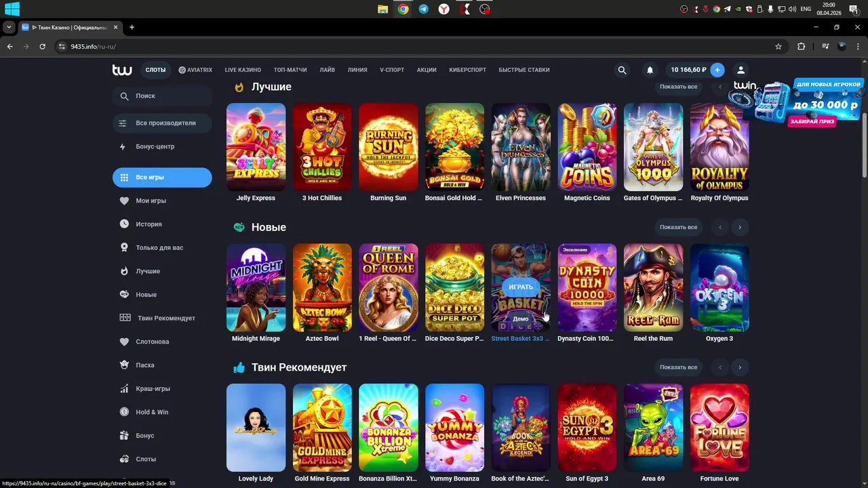Open АКЦИИ in the top menu
Screen dimensions: 868x488
click(427, 70)
